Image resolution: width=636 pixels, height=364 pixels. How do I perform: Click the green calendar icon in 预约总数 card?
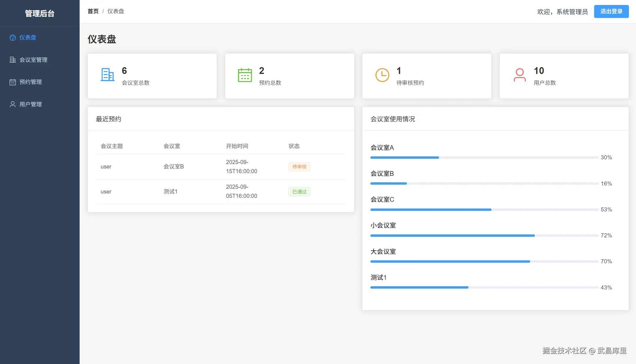[x=245, y=75]
